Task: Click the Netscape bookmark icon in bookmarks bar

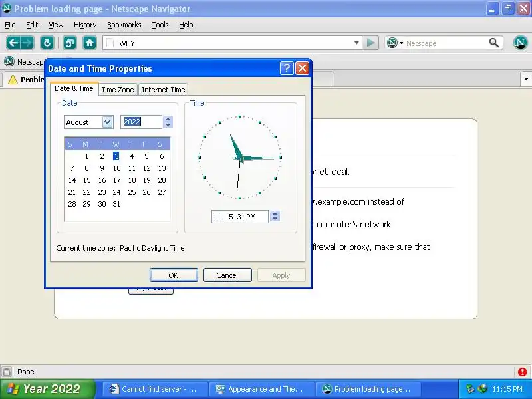Action: [9, 62]
